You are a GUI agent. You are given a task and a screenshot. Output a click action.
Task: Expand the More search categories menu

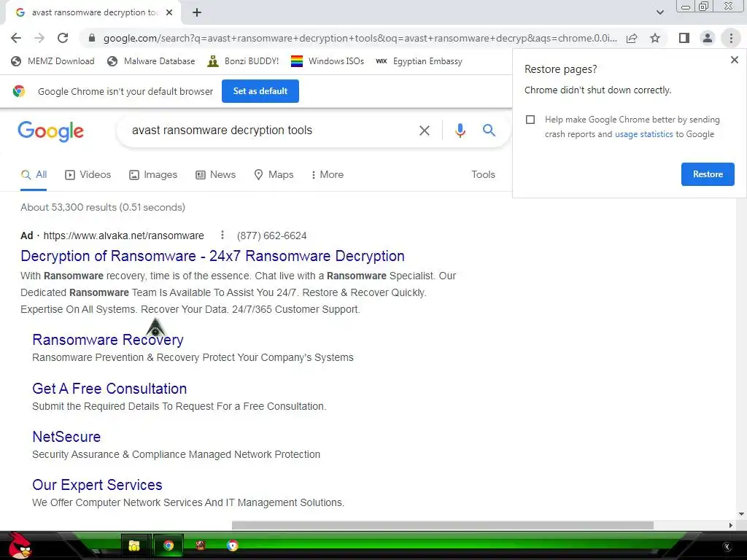tap(327, 175)
